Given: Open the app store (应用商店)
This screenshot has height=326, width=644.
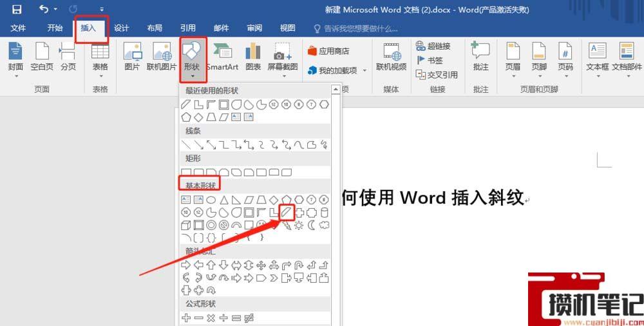Looking at the screenshot, I should tap(328, 51).
